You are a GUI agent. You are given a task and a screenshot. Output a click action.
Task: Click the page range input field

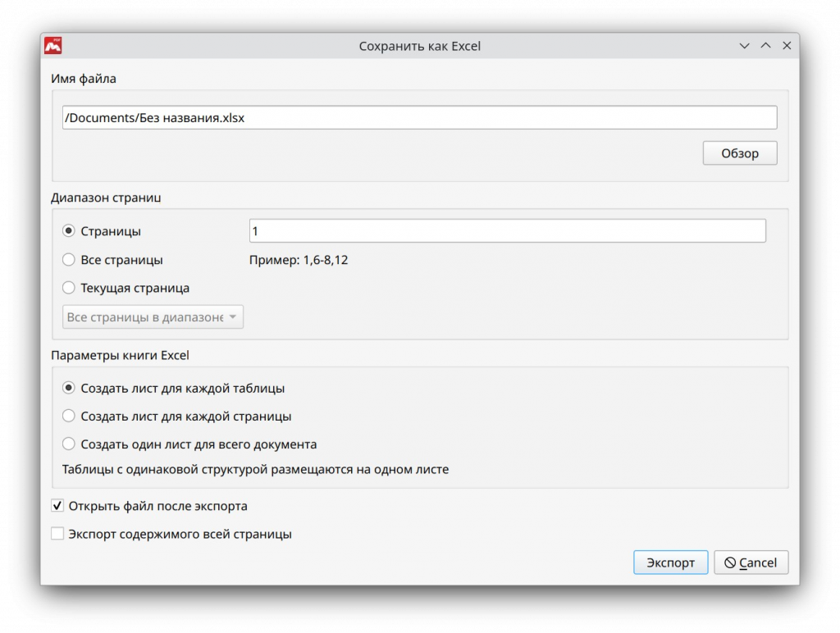pos(506,231)
